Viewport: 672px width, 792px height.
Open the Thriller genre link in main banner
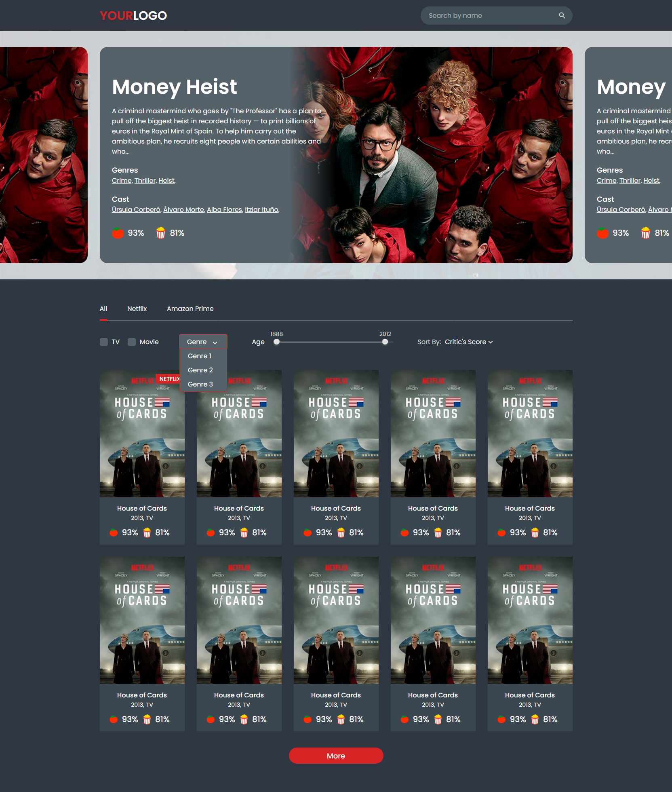tap(145, 180)
